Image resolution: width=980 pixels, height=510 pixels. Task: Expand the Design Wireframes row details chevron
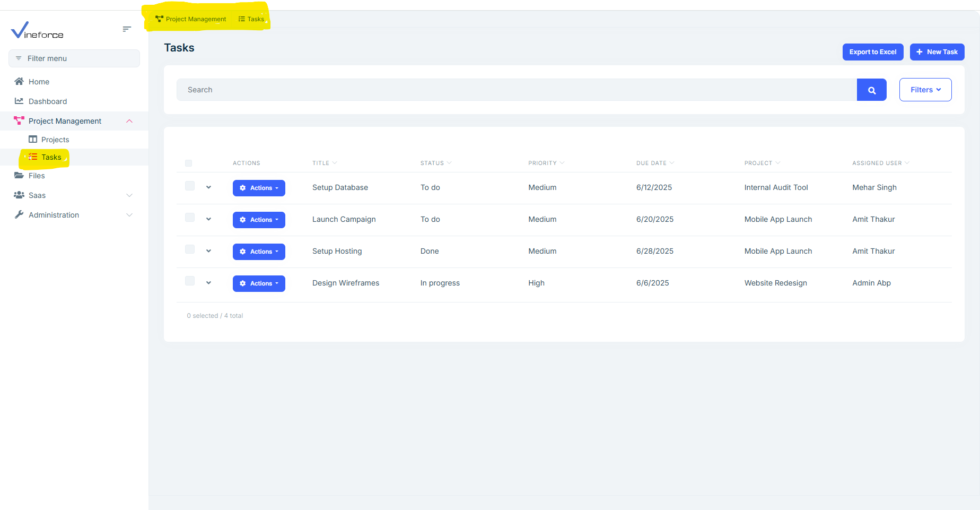click(209, 283)
